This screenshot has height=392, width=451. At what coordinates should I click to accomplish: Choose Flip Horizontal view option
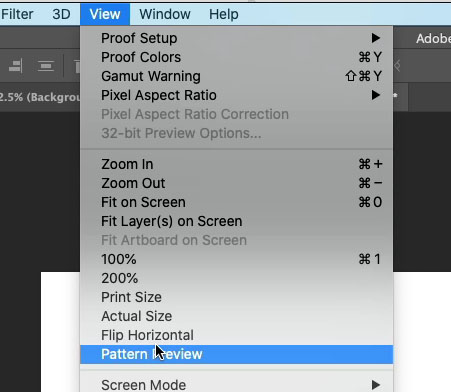tap(237, 335)
